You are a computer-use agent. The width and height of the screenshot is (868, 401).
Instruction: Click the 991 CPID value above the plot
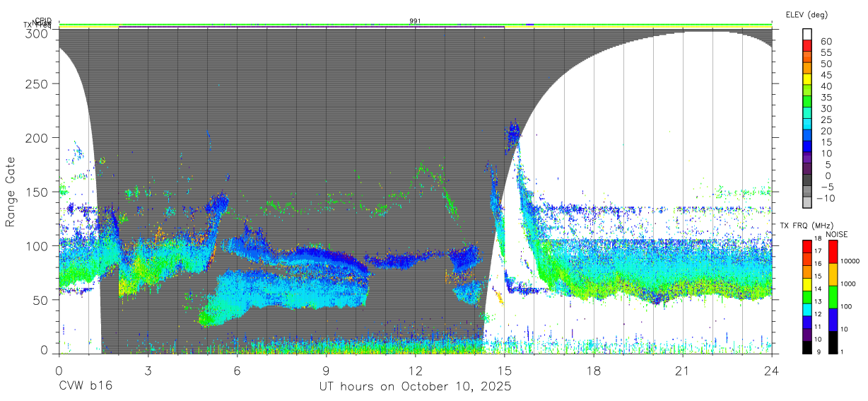point(415,21)
